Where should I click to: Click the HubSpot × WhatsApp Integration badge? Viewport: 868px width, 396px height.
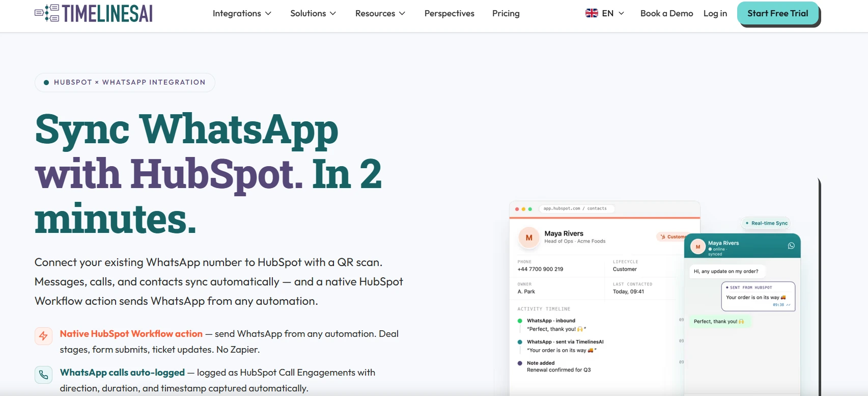(125, 82)
